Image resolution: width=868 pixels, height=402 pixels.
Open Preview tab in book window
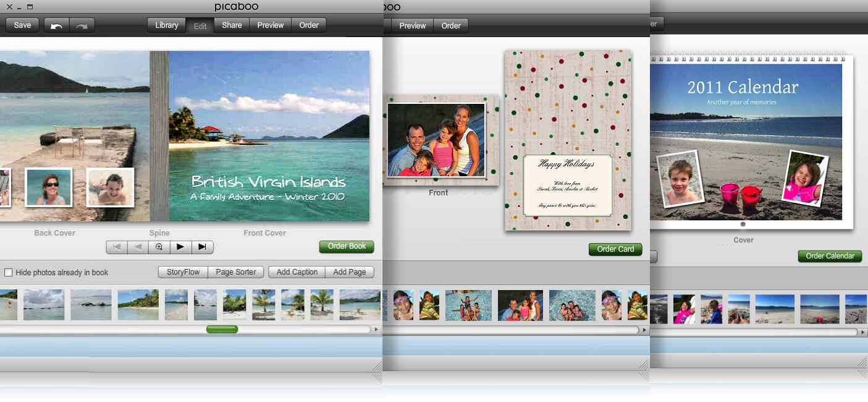tap(271, 25)
